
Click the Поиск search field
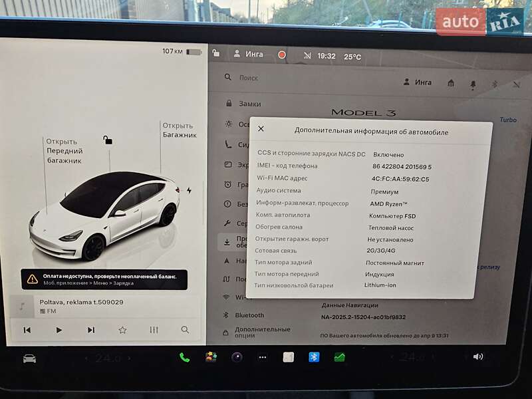[x=249, y=78]
